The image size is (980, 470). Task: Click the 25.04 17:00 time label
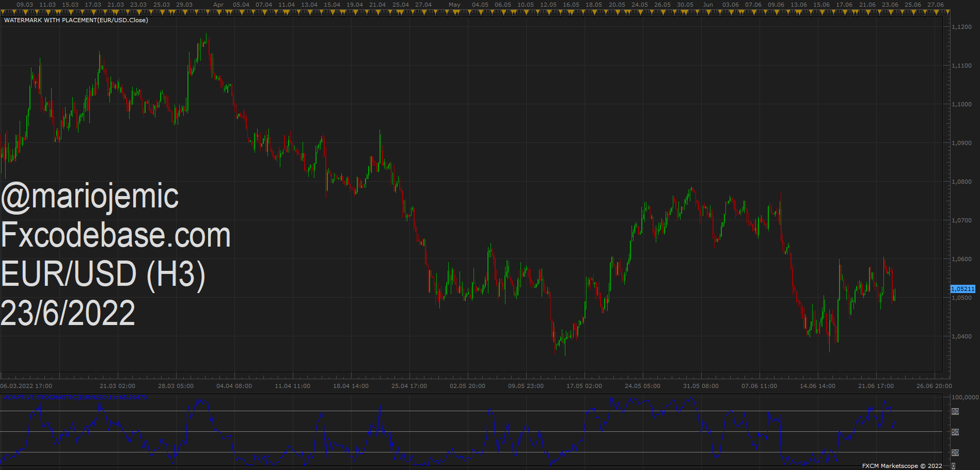pyautogui.click(x=409, y=386)
